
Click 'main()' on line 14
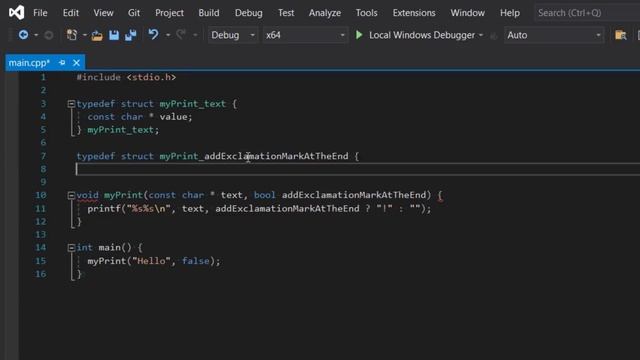115,247
